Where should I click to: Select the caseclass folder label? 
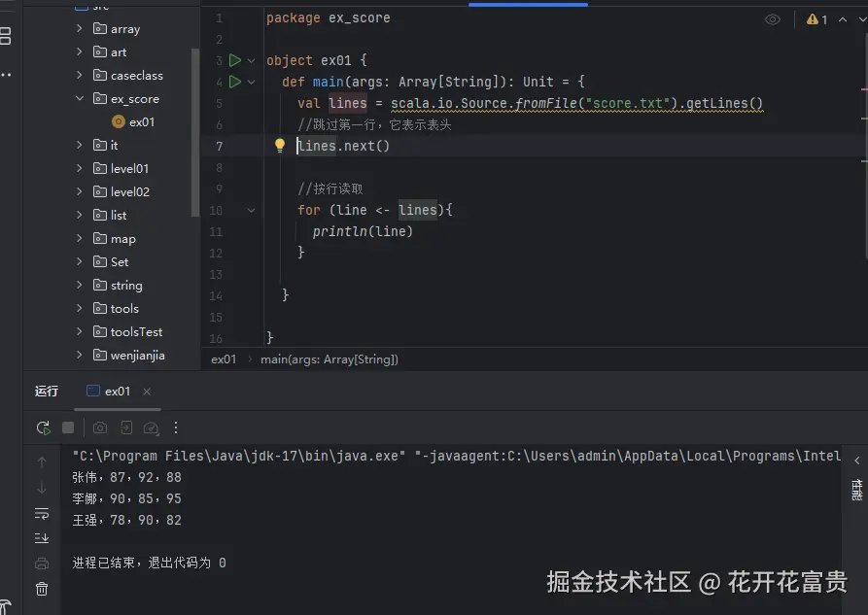pos(137,75)
